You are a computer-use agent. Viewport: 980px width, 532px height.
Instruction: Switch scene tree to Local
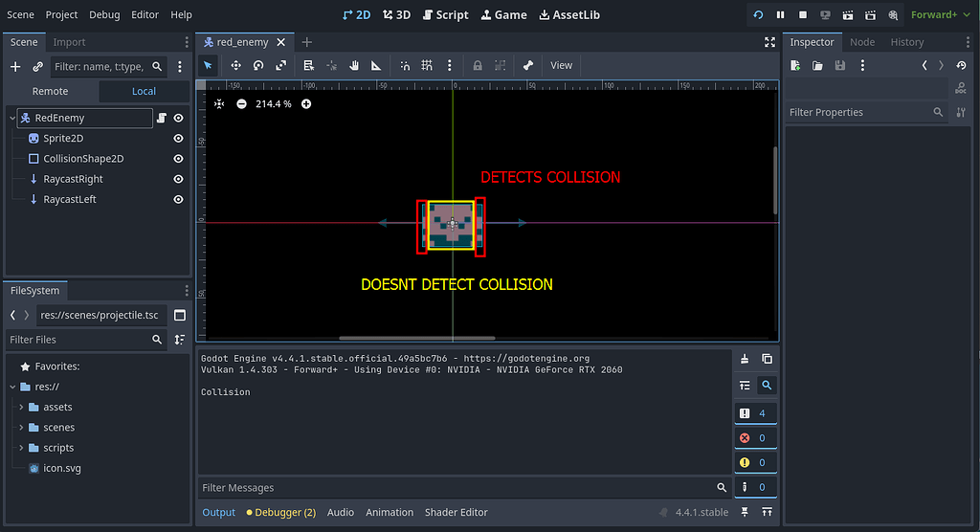[x=144, y=91]
